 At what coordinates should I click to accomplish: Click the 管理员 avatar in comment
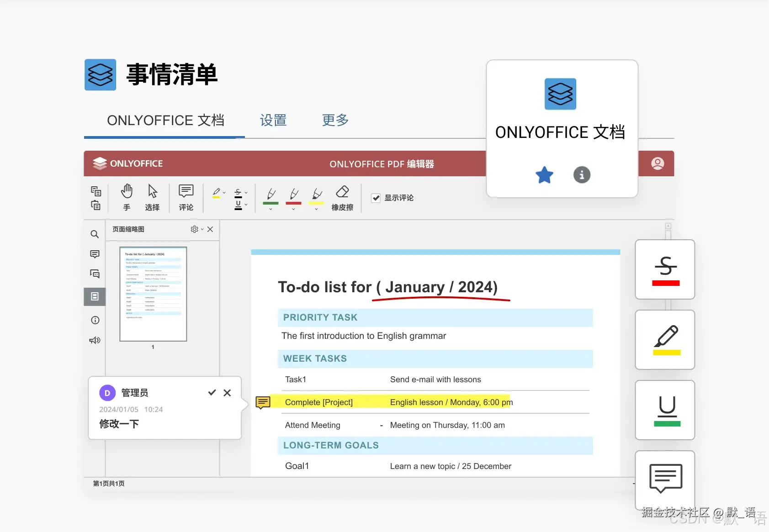click(107, 393)
